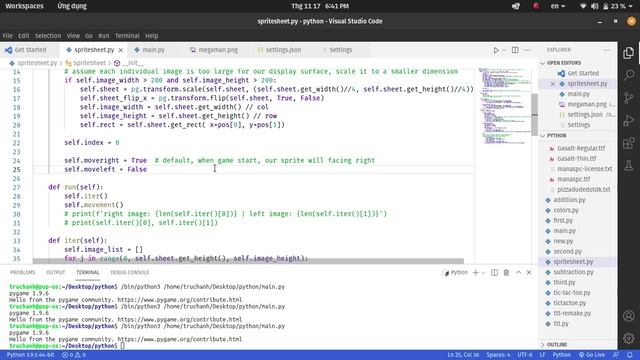Open the Edit menu
This screenshot has width=640, height=360.
(x=24, y=36)
